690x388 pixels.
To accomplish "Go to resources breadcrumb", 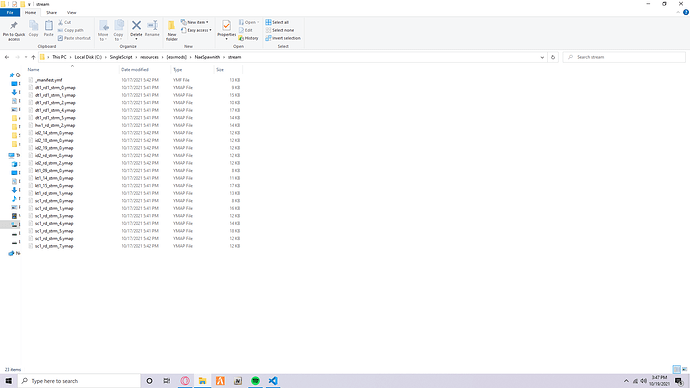I will click(149, 57).
